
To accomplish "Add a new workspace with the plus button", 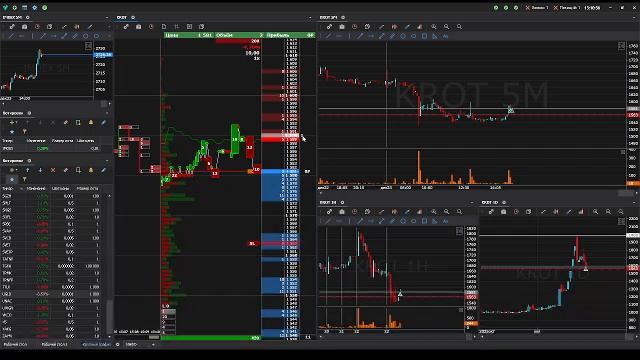I will coord(153,344).
